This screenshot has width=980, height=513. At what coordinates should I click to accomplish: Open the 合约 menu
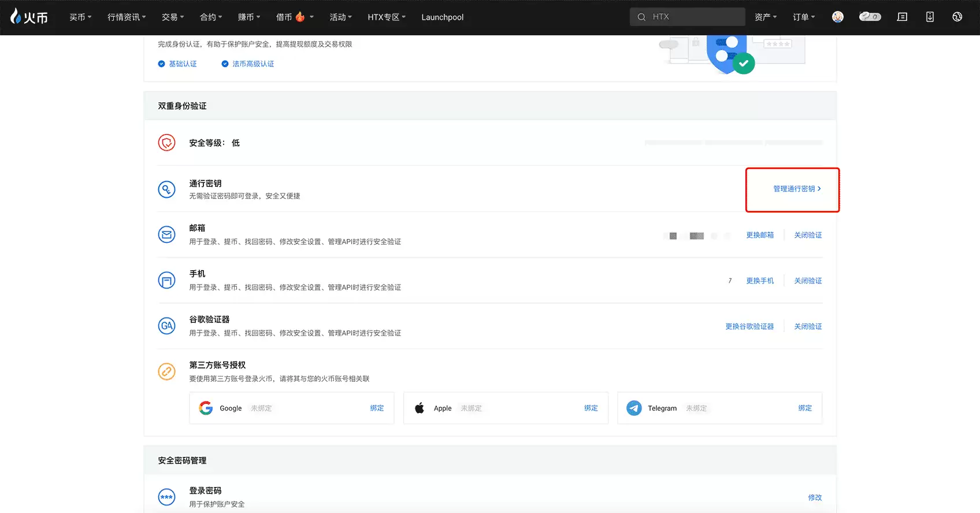coord(211,17)
